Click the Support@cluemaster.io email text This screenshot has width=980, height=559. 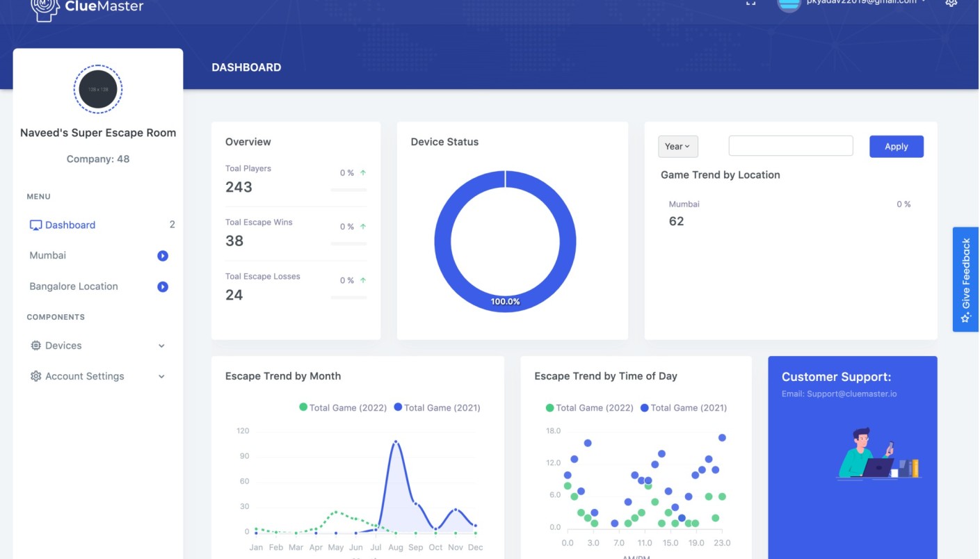(852, 394)
